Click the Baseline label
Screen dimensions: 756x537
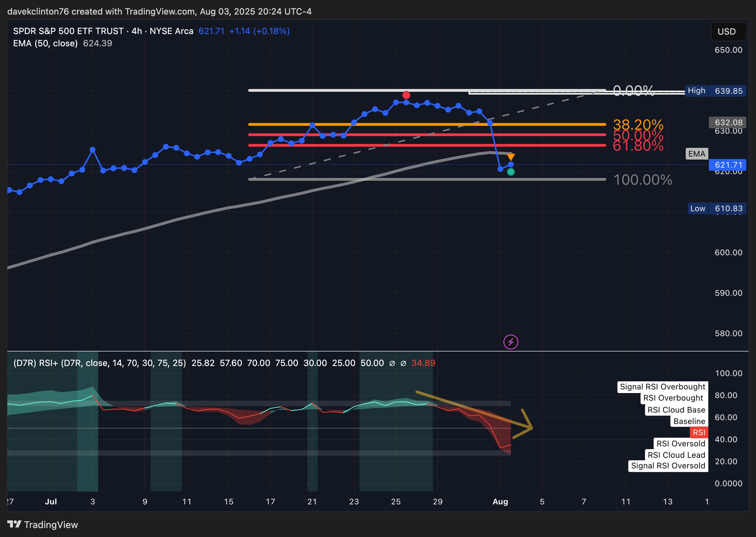pyautogui.click(x=689, y=421)
